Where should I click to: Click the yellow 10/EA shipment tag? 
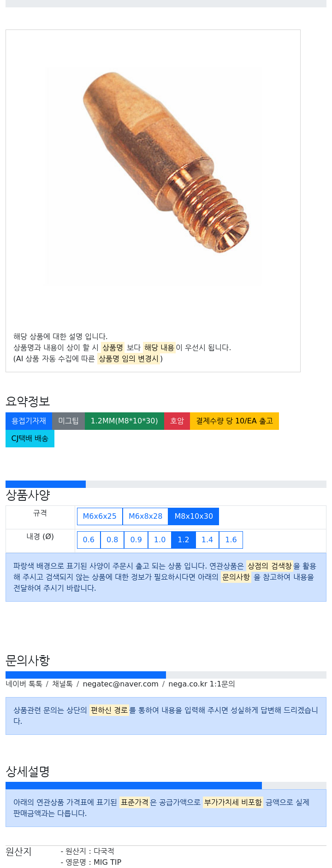click(234, 421)
